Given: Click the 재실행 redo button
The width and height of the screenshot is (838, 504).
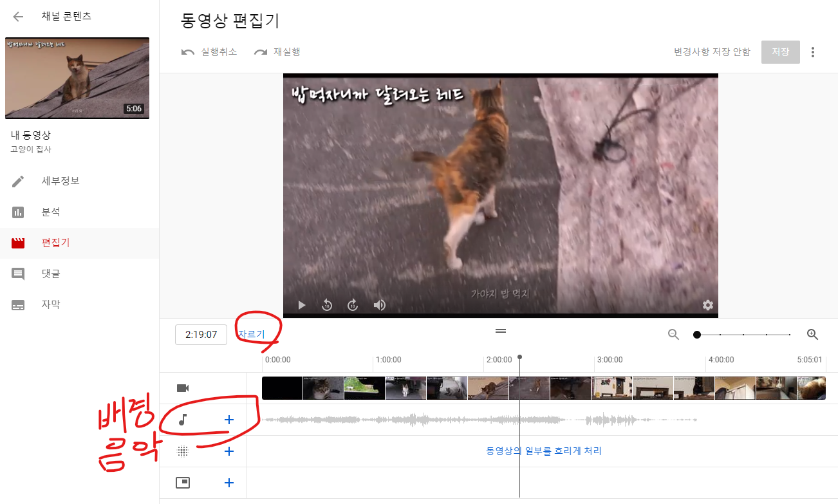Looking at the screenshot, I should point(277,52).
